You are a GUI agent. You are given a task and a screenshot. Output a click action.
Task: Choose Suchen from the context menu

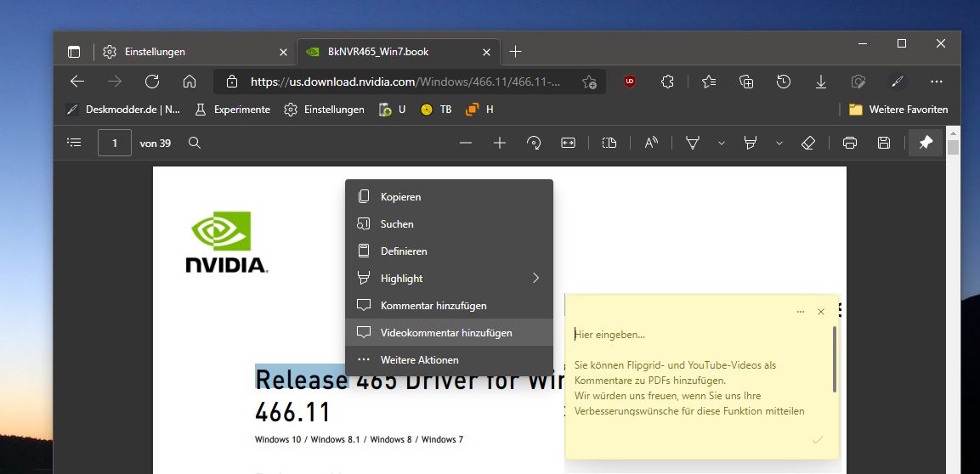[449, 223]
